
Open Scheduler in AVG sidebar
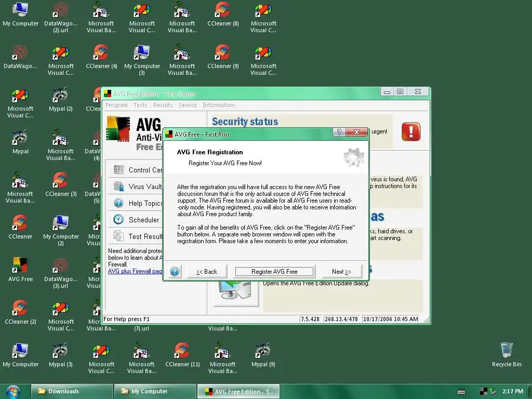[x=136, y=220]
